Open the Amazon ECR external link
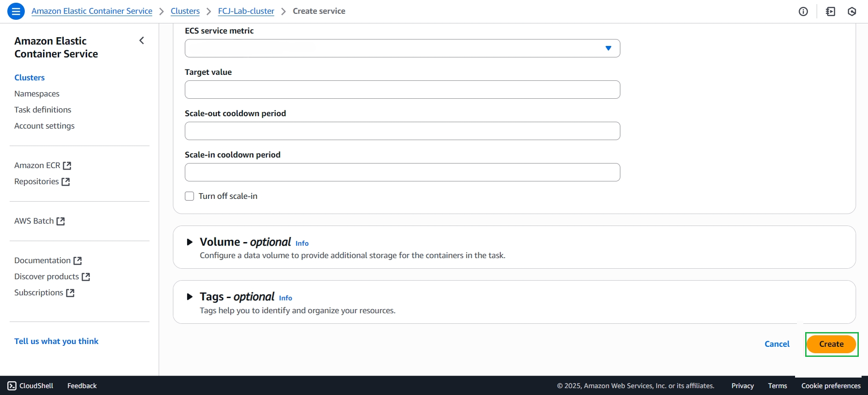This screenshot has width=868, height=395. pos(43,165)
